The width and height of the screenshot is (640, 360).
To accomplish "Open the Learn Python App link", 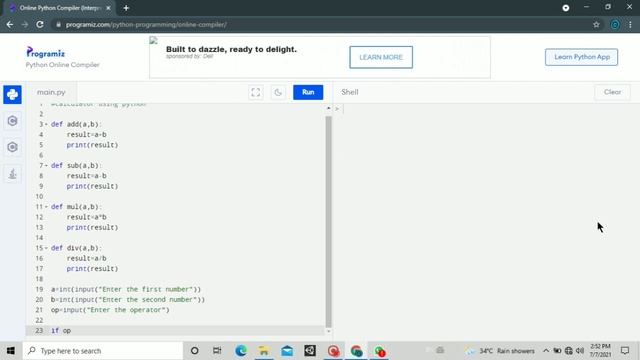I will click(x=582, y=57).
